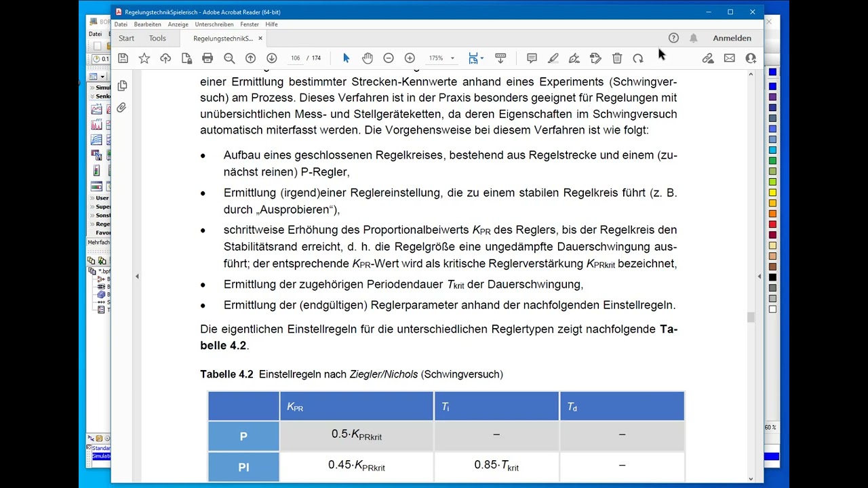Pick the cyan swatch in background palette
868x488 pixels.
tap(772, 150)
